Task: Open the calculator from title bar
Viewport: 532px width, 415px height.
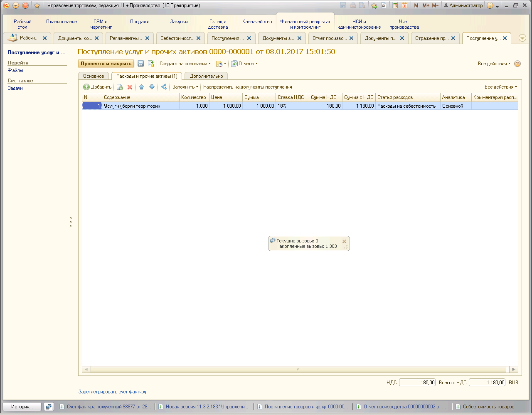Action: [x=395, y=5]
